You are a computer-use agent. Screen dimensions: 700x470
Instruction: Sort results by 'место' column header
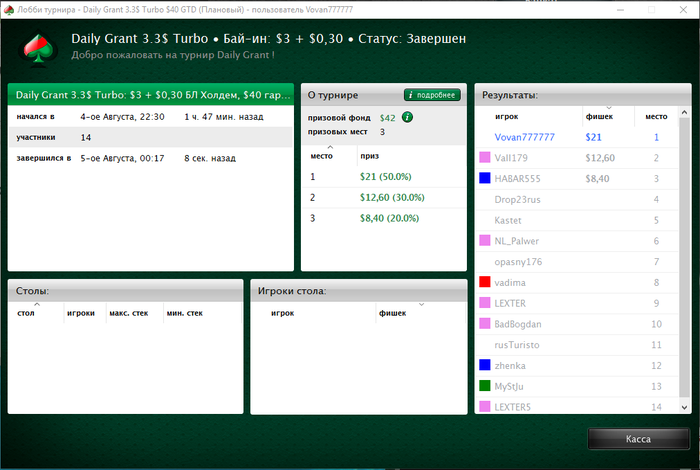click(656, 116)
